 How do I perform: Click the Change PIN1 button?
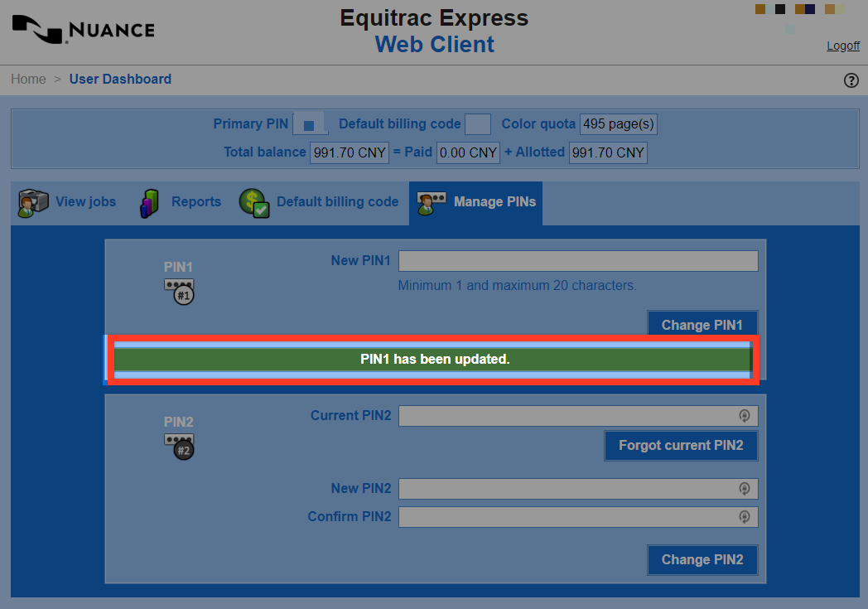coord(702,325)
